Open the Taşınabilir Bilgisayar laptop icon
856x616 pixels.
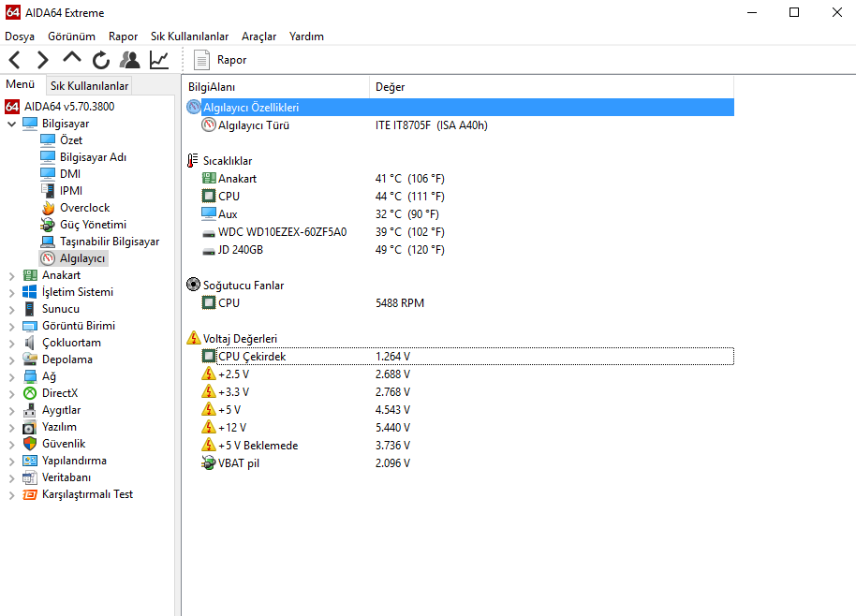pyautogui.click(x=48, y=242)
